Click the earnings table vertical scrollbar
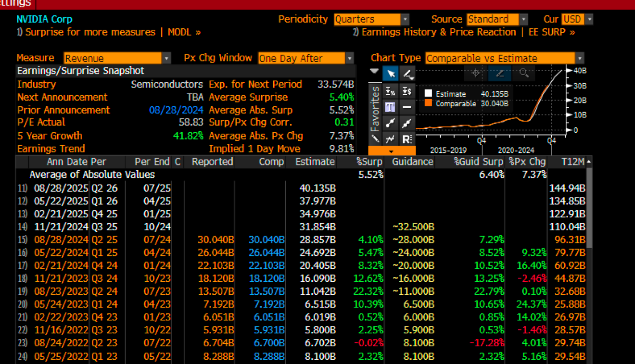Viewport: 635px width, 364px height. point(589,208)
